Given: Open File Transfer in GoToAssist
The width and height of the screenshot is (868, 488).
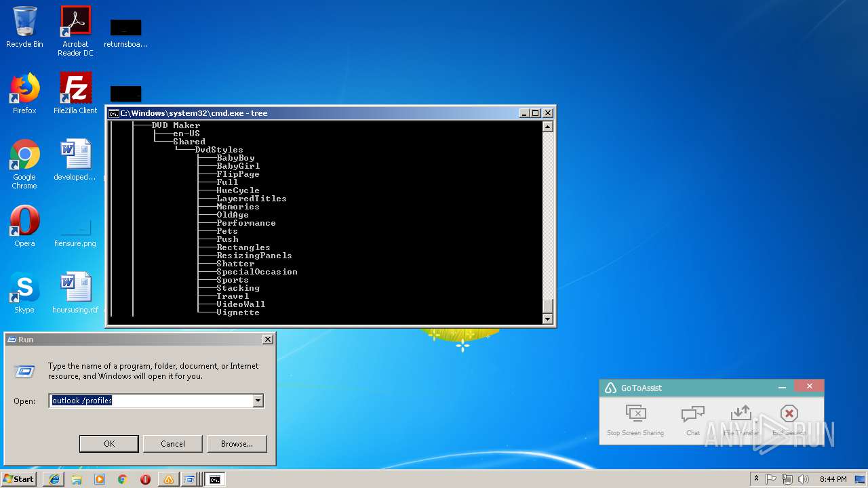Looking at the screenshot, I should coord(741,420).
